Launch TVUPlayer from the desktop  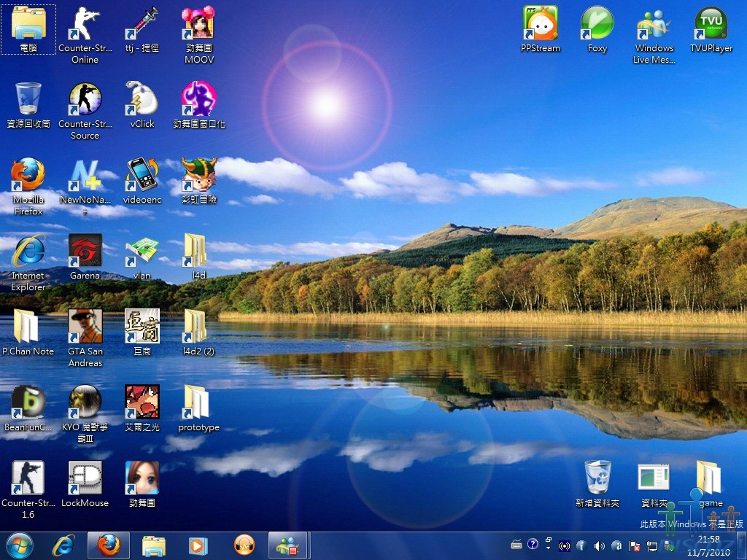coord(711,24)
